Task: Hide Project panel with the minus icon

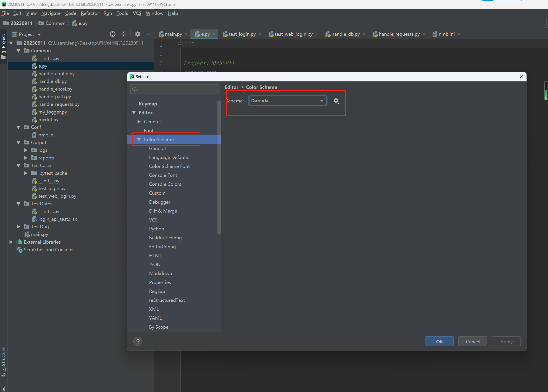Action: 148,34
